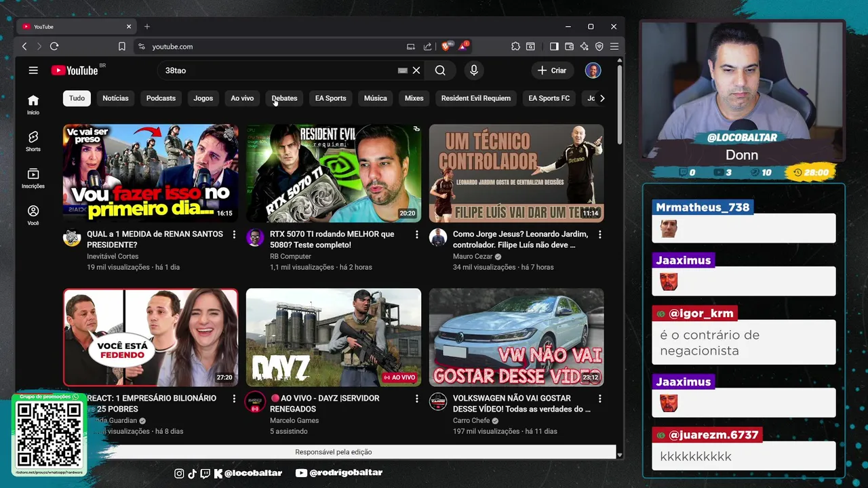Play the Um Técnico Controlador thumbnail
Image resolution: width=868 pixels, height=488 pixels.
(x=516, y=174)
